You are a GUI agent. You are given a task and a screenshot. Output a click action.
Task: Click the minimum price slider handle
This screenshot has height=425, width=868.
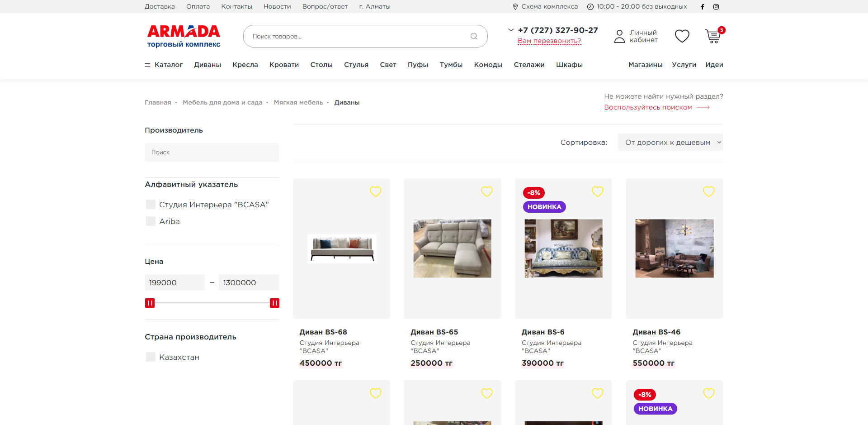150,303
